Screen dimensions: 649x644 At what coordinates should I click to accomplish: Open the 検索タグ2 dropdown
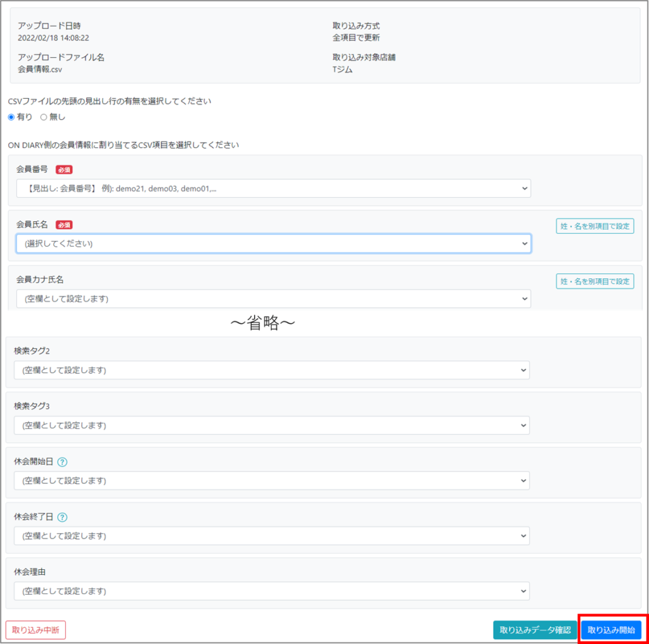point(271,370)
